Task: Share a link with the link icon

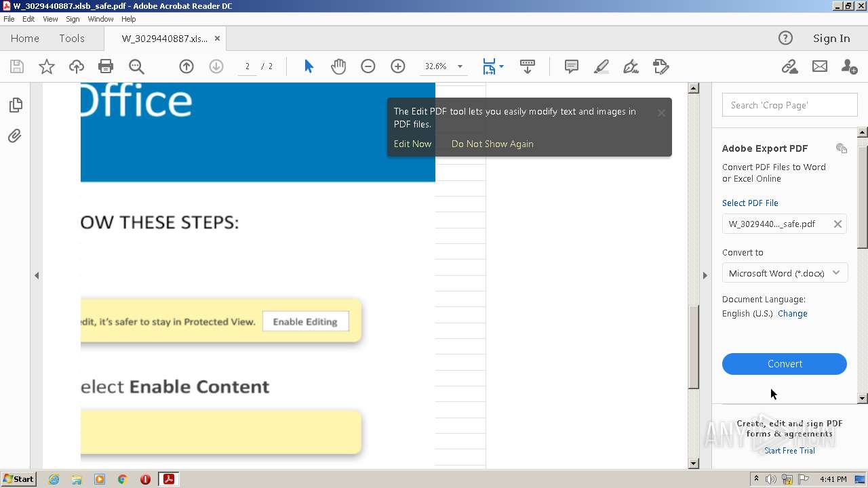Action: click(x=789, y=66)
